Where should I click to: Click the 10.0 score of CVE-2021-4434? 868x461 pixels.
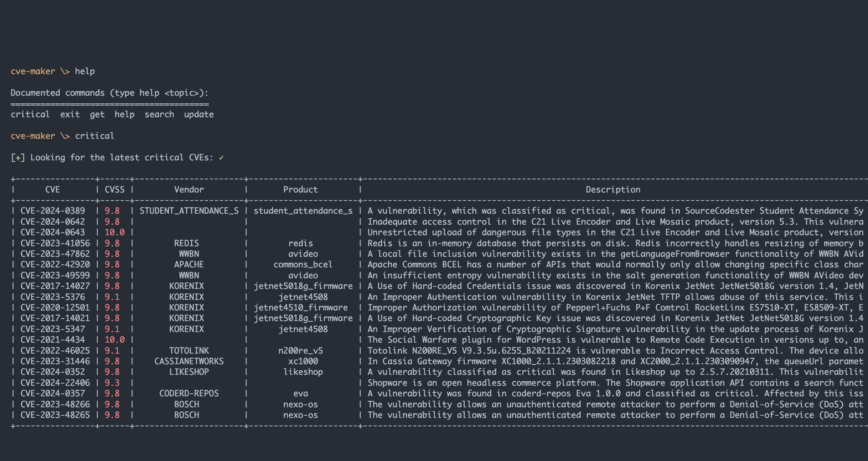[114, 340]
